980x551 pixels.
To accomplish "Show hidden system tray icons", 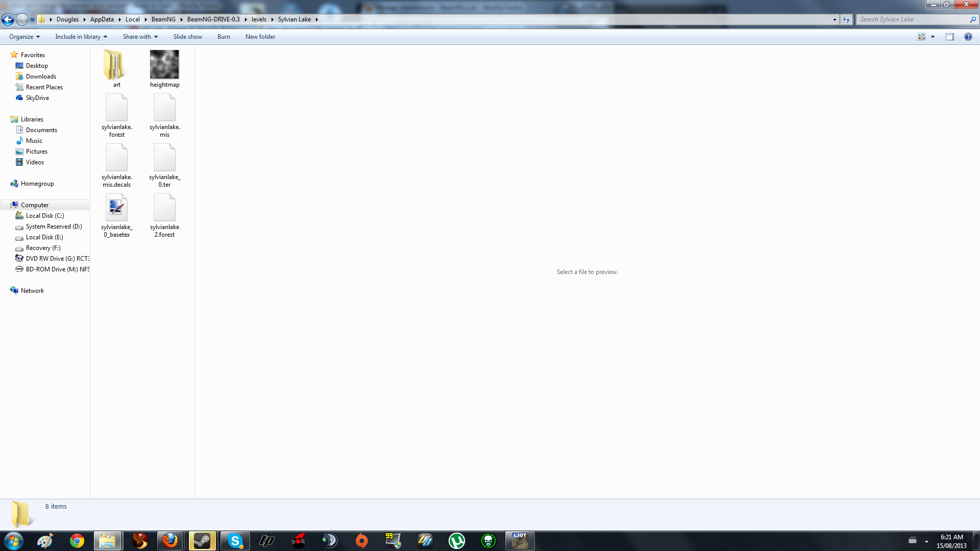I will (926, 541).
